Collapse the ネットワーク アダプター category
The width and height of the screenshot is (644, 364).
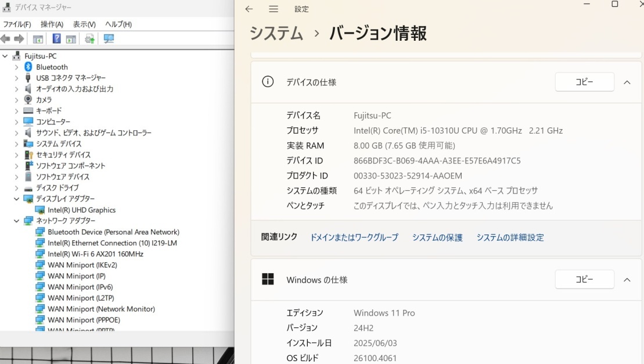(16, 221)
